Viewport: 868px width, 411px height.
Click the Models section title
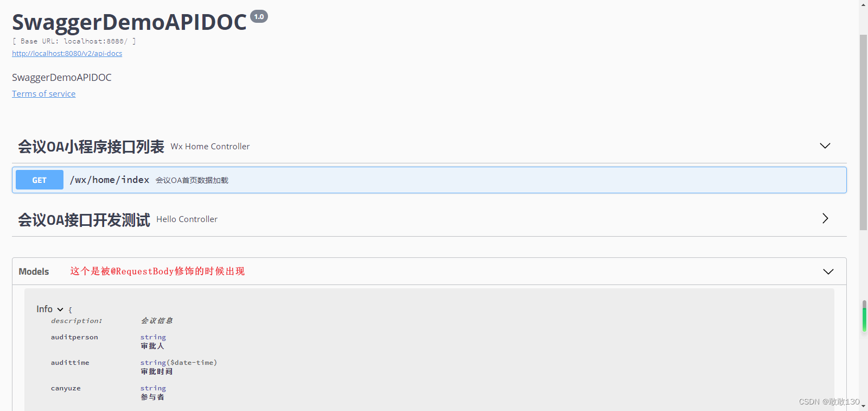(x=34, y=271)
